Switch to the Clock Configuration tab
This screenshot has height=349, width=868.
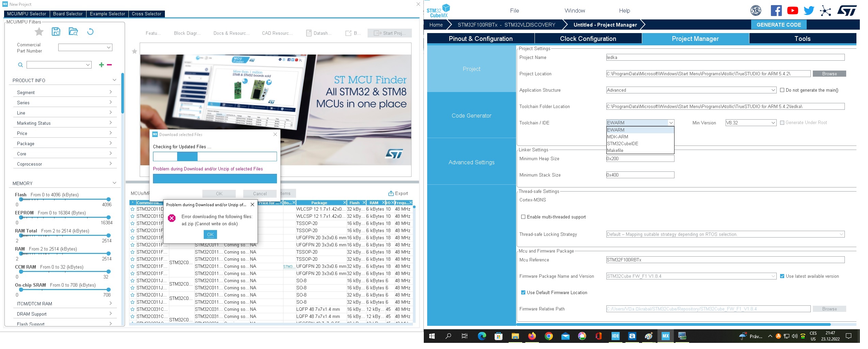pos(588,39)
